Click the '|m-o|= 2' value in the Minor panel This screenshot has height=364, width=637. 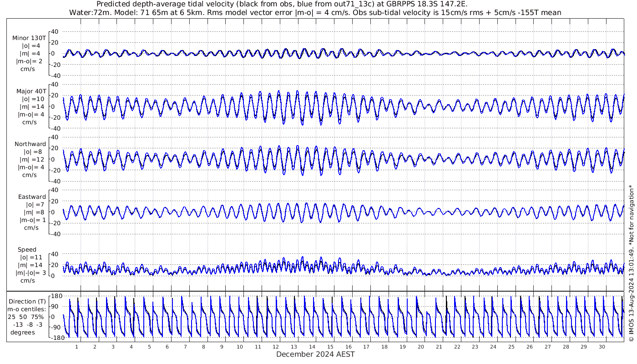[30, 61]
